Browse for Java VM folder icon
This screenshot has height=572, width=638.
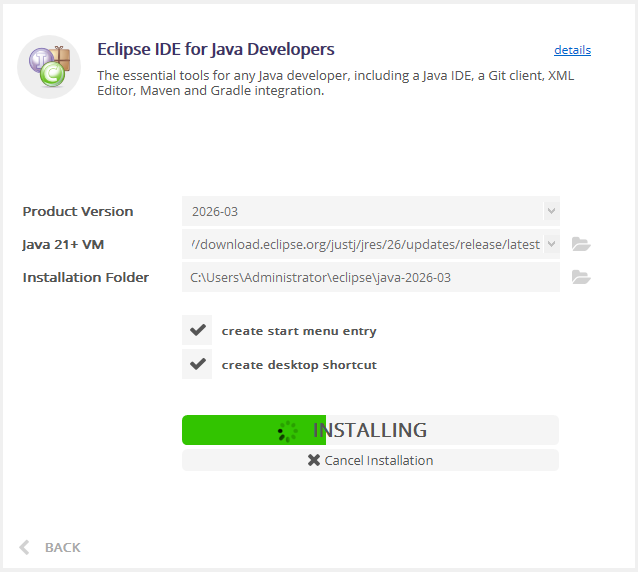pos(581,244)
